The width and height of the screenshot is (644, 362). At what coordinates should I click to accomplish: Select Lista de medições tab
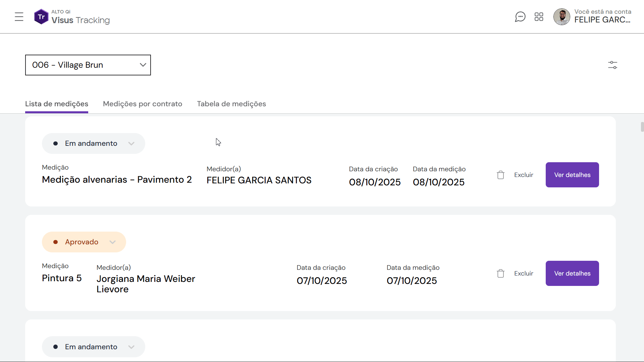[57, 104]
